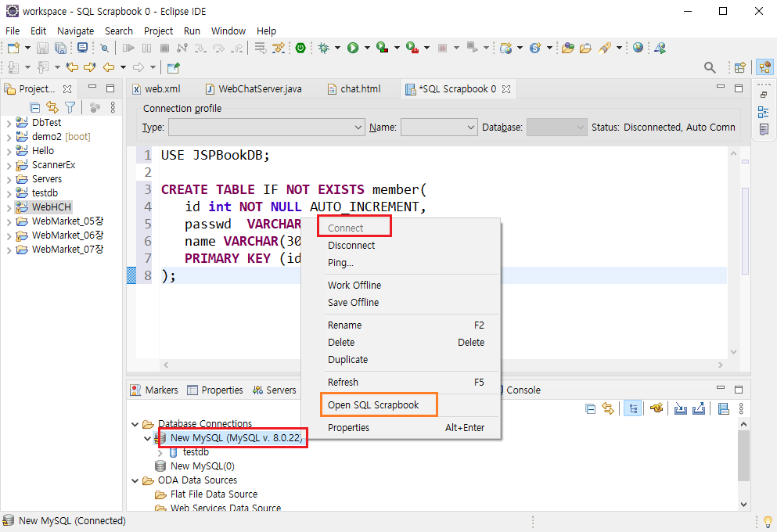Screen dimensions: 777x532
Task: Open the Window menu in menu bar
Action: pyautogui.click(x=228, y=31)
